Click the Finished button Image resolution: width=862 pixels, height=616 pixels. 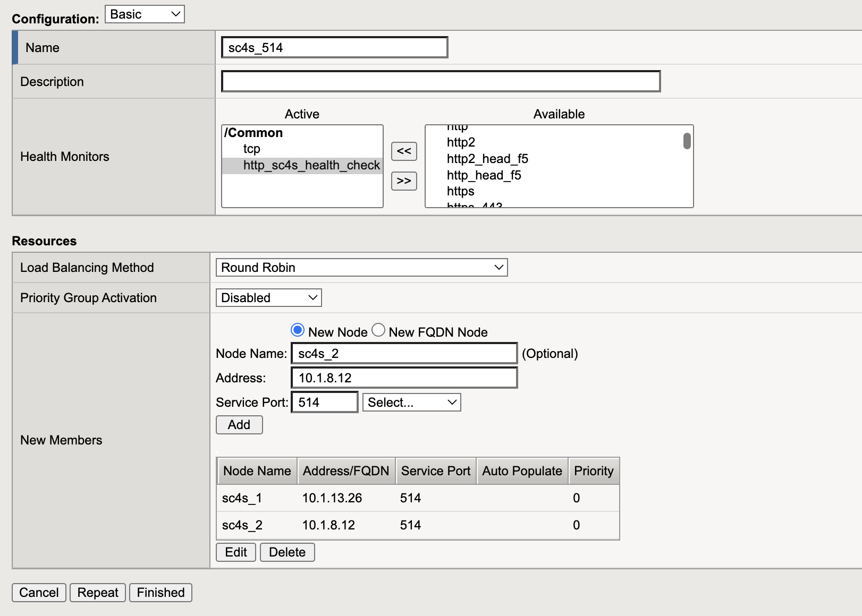click(x=160, y=593)
